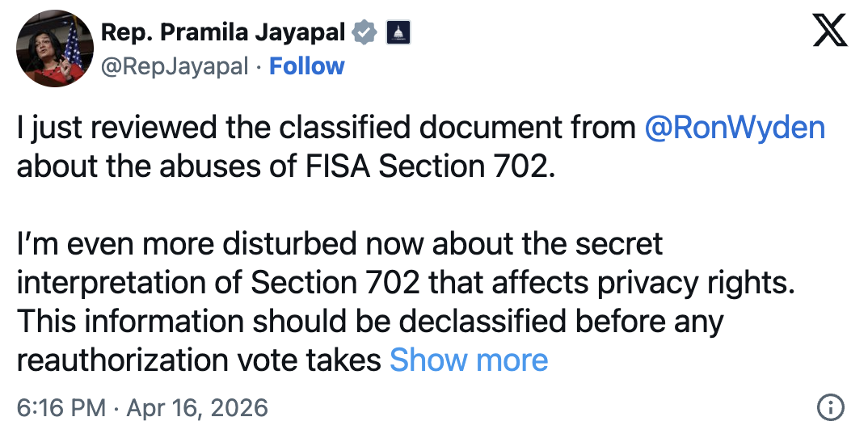
Task: Click the X logo icon
Action: tap(828, 32)
